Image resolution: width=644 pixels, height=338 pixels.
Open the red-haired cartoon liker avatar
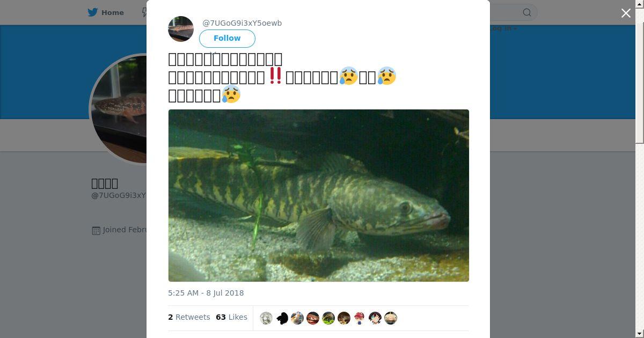coord(360,318)
